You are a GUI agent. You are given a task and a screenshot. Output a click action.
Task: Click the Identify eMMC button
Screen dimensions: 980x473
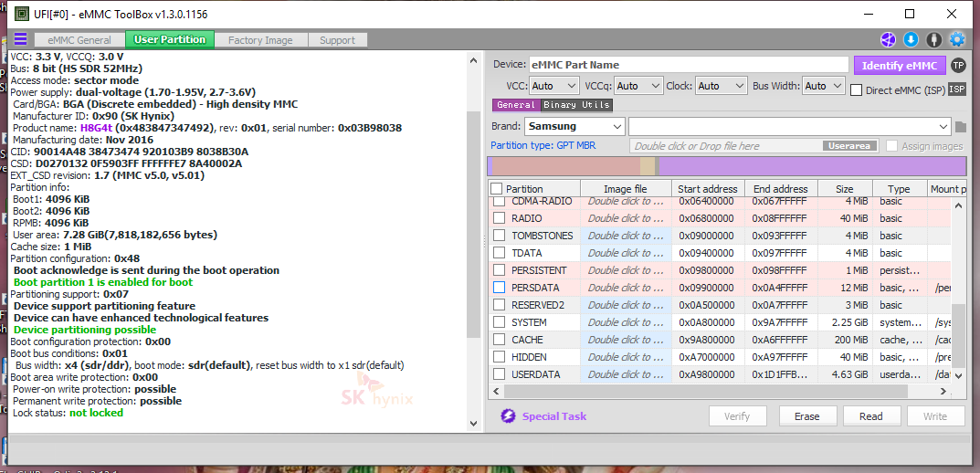click(x=900, y=66)
